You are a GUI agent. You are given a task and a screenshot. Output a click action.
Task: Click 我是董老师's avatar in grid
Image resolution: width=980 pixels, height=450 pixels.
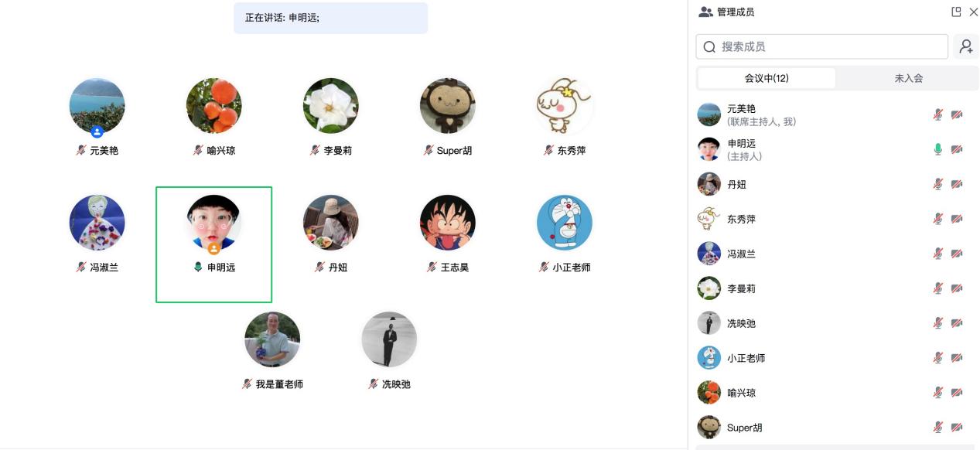(x=272, y=339)
